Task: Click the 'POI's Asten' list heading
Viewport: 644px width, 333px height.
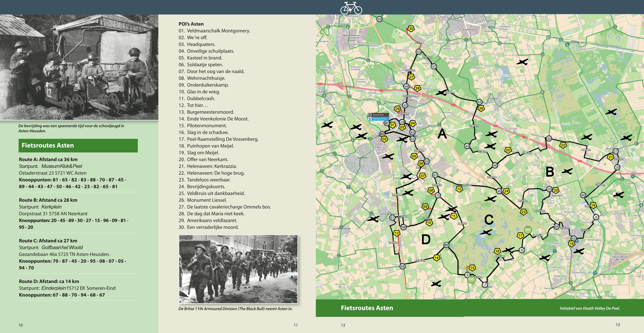Action: 191,24
